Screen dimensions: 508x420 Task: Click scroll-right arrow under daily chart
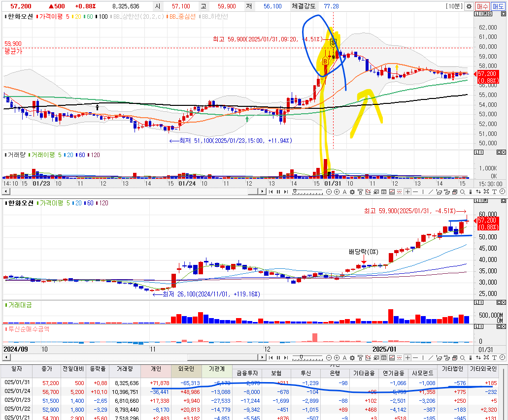(263, 357)
